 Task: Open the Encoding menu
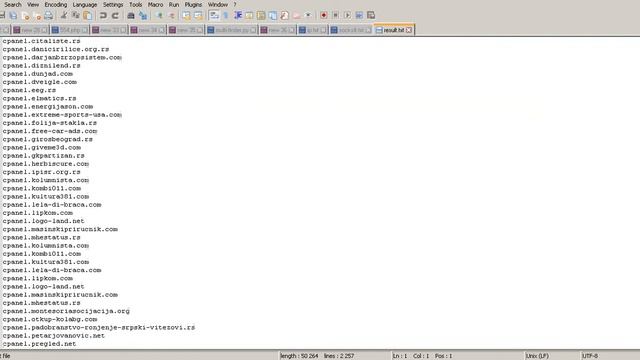click(56, 4)
